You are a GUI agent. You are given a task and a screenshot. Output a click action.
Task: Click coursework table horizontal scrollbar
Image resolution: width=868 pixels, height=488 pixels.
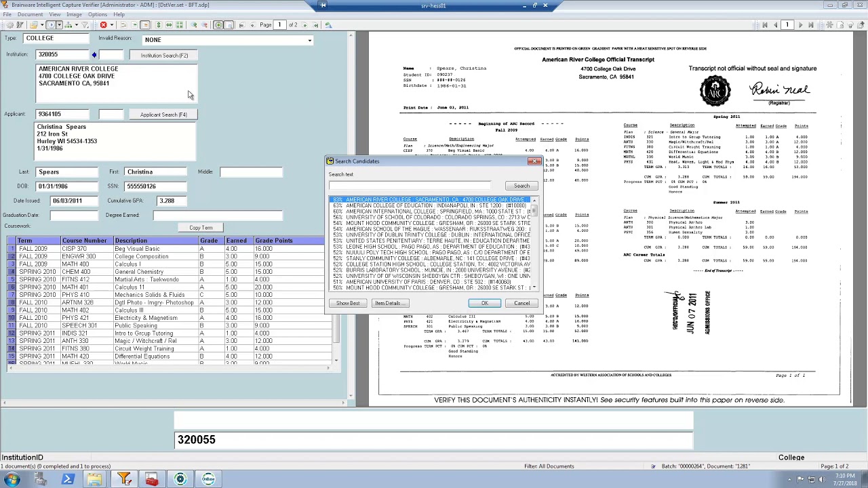171,368
